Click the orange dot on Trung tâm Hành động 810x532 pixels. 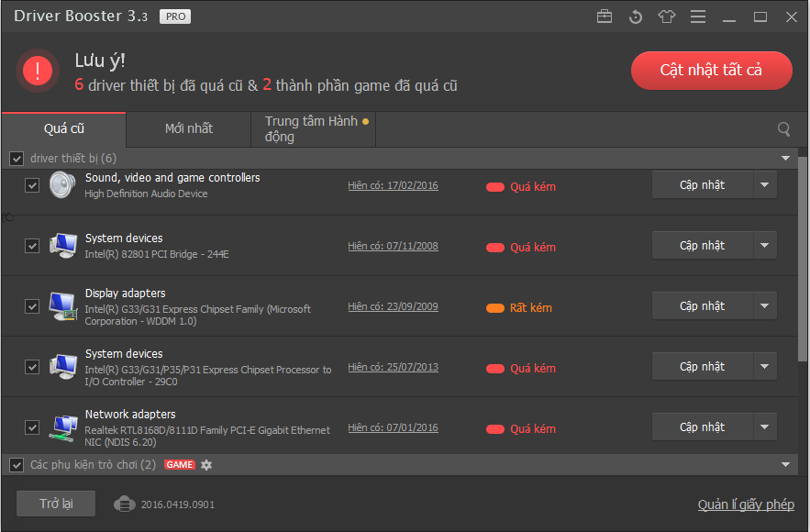coord(365,122)
